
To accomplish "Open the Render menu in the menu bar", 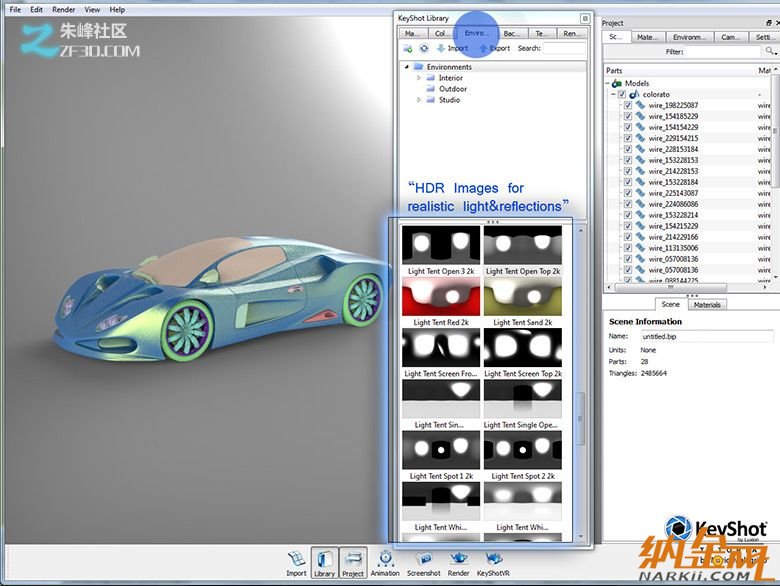I will pos(63,9).
